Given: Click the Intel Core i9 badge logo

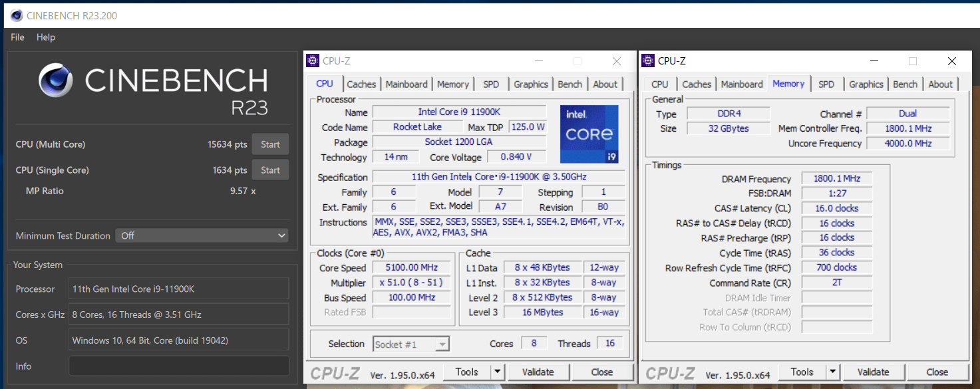Looking at the screenshot, I should pyautogui.click(x=589, y=134).
